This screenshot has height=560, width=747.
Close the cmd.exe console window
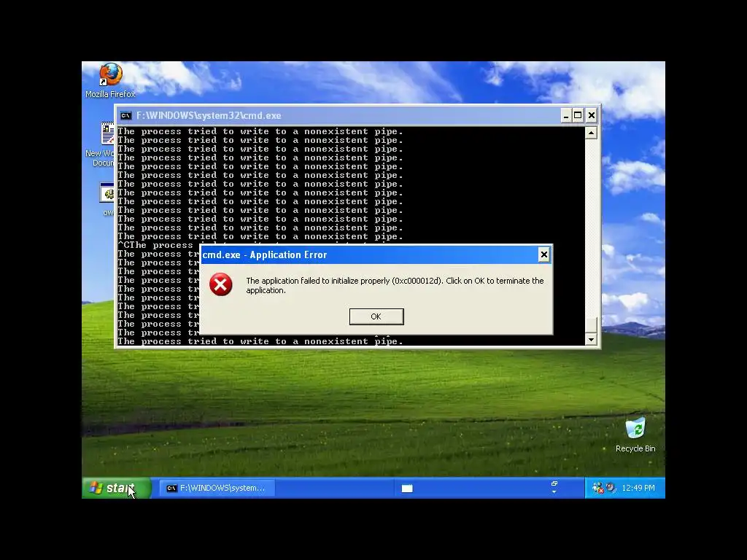[591, 116]
